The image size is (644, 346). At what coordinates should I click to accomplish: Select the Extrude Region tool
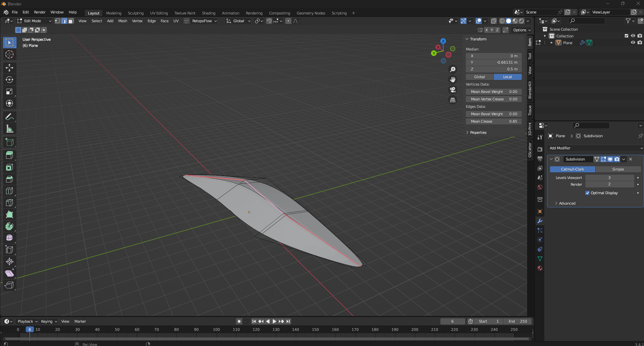9,155
